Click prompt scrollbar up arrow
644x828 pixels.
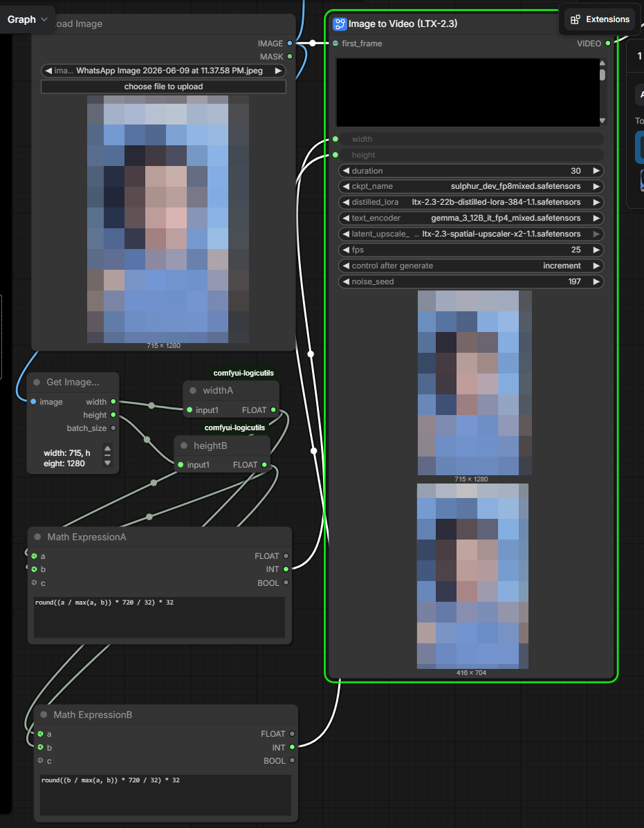pyautogui.click(x=602, y=63)
